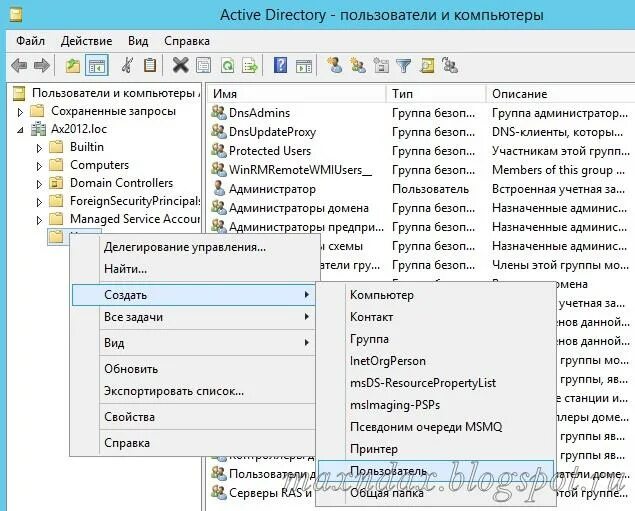Click the Refresh toolbar icon

pyautogui.click(x=227, y=65)
